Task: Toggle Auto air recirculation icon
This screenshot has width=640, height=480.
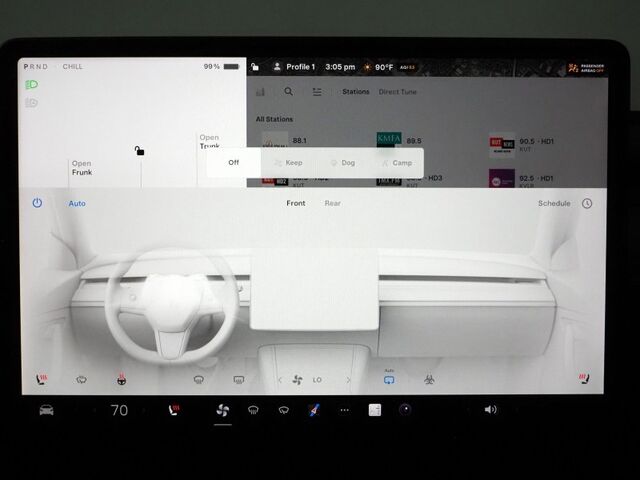Action: tap(389, 378)
